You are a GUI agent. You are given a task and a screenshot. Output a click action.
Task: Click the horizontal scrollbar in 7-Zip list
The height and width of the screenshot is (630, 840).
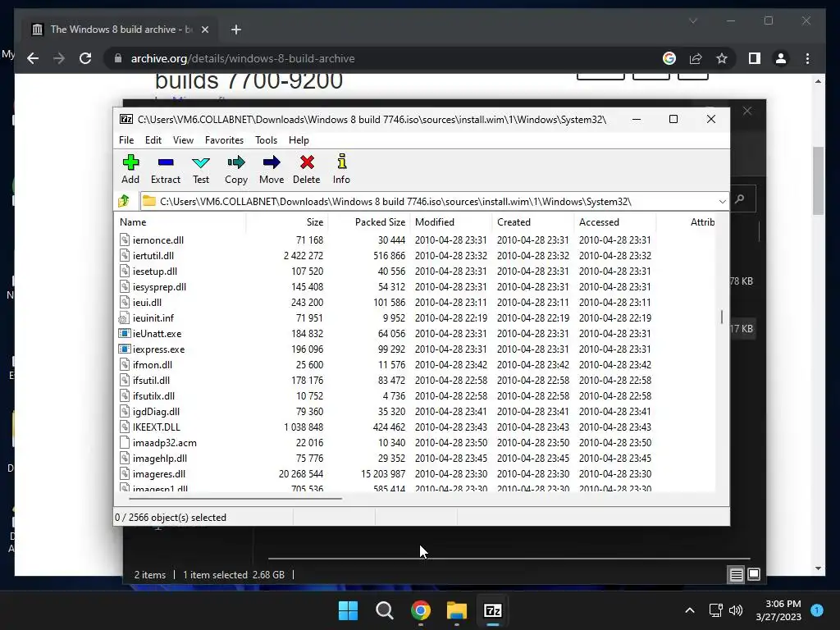pyautogui.click(x=235, y=498)
